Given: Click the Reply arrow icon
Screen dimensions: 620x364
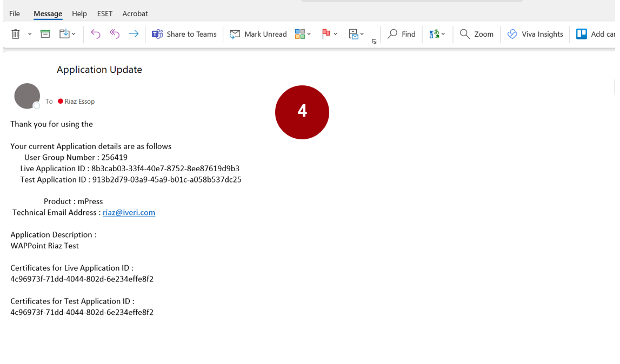Looking at the screenshot, I should point(95,34).
